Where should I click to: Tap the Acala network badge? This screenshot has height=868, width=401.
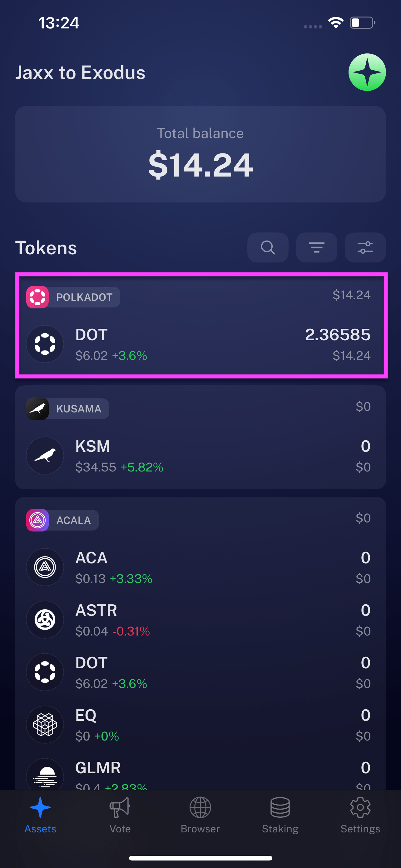click(63, 520)
